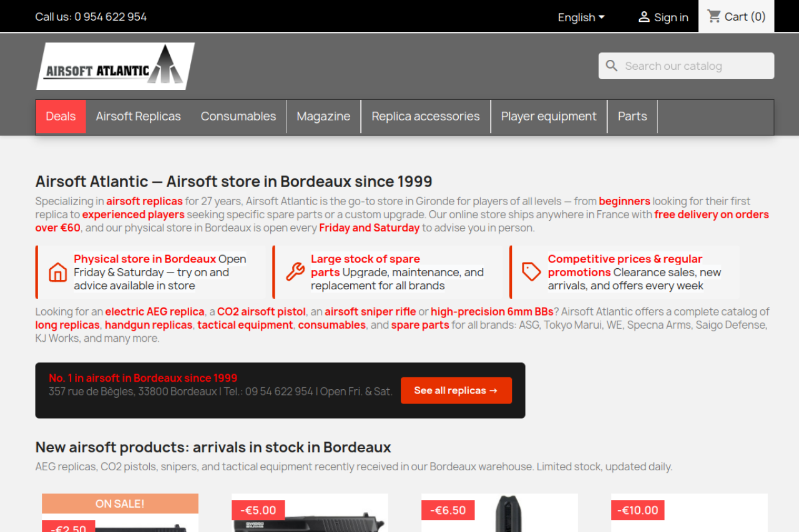Open the English language dropdown
This screenshot has height=532, width=799.
pyautogui.click(x=581, y=17)
